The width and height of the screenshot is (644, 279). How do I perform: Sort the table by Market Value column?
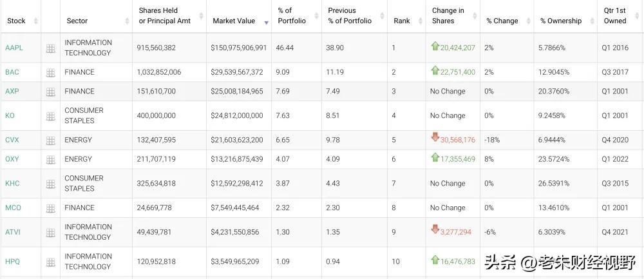(x=234, y=21)
